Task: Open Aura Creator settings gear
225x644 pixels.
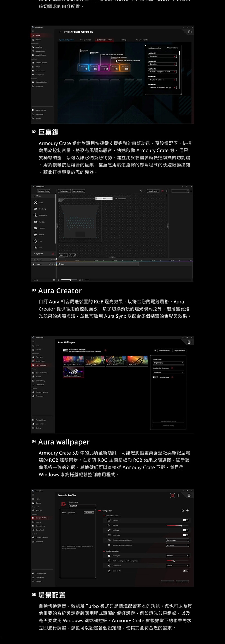Action: 166,191
